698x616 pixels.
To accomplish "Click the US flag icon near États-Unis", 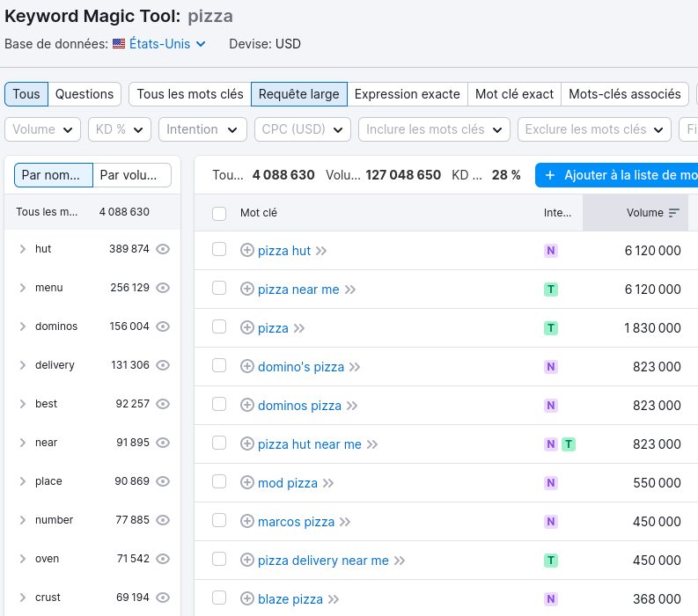I will tap(119, 44).
